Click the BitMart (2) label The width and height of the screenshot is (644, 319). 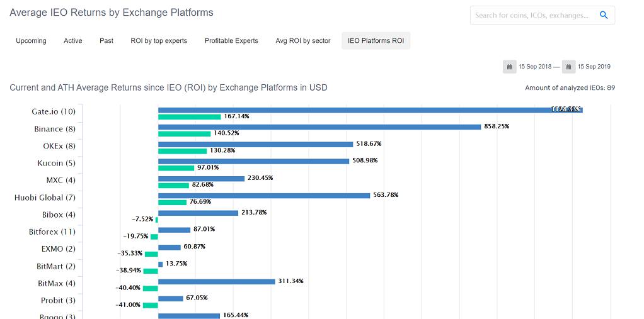[x=56, y=267]
